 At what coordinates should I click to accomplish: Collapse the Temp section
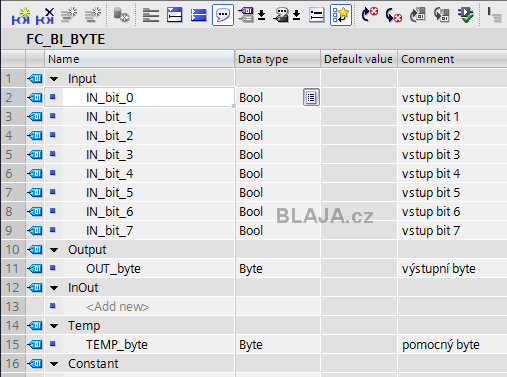coord(54,326)
